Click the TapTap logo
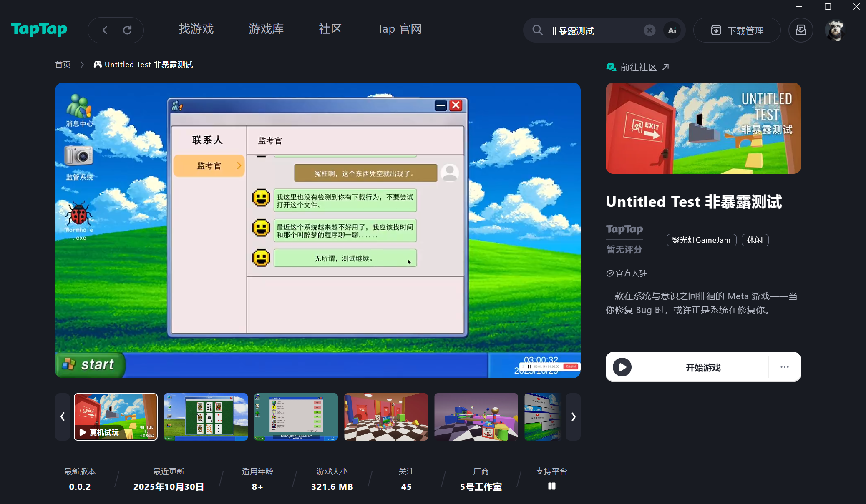 [x=39, y=29]
